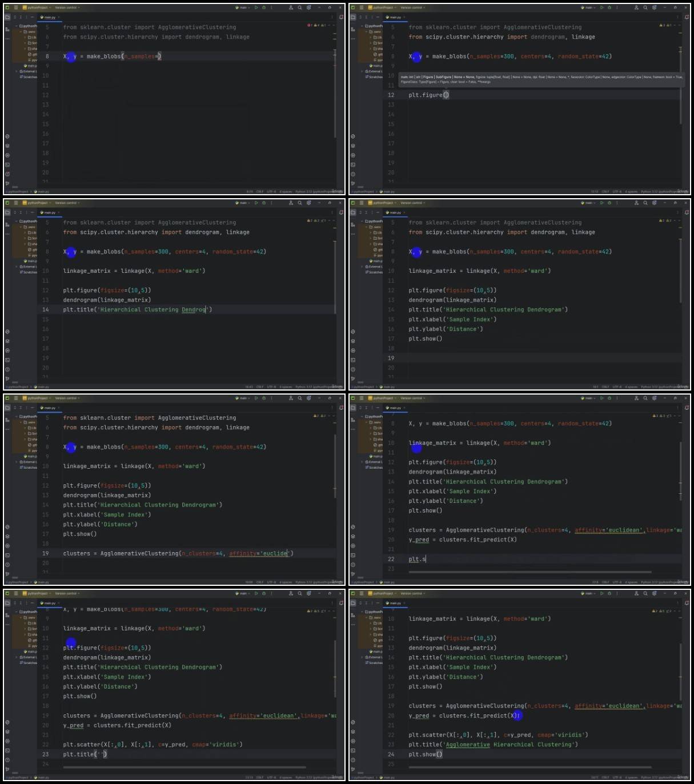Click Debug bug in window with caret on line 19
The width and height of the screenshot is (694, 784).
(609, 203)
